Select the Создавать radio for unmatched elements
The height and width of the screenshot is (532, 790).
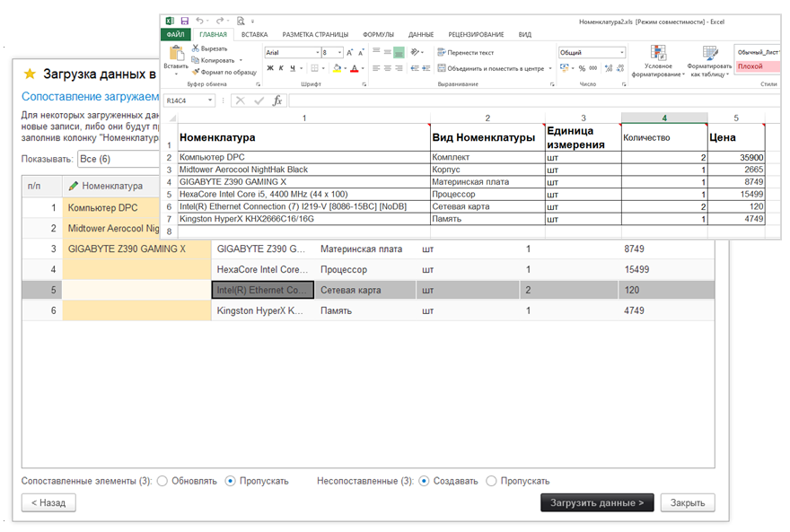(x=424, y=481)
